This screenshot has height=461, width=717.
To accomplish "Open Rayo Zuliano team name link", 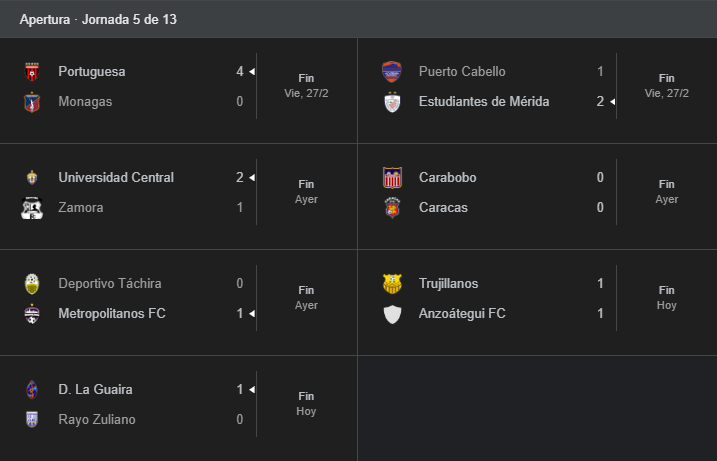I will pyautogui.click(x=97, y=420).
